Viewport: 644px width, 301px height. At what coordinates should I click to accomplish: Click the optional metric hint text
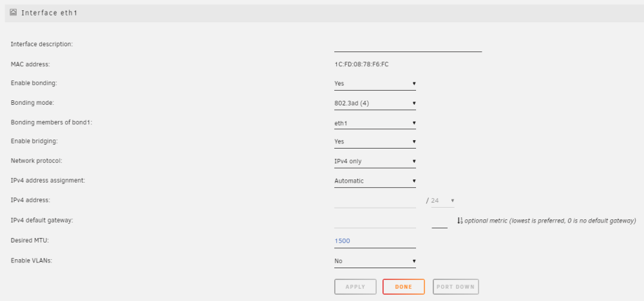click(x=550, y=221)
